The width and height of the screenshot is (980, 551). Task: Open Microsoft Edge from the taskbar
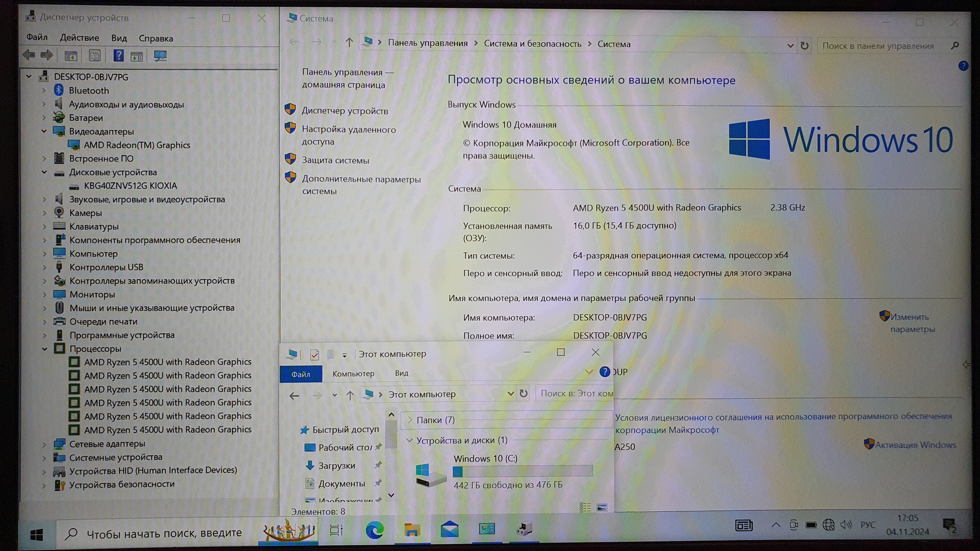(x=374, y=529)
